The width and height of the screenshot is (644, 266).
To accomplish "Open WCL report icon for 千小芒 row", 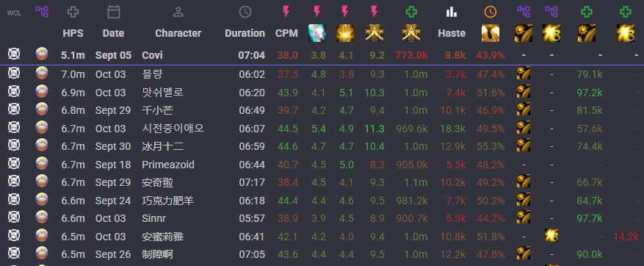I will (x=13, y=109).
